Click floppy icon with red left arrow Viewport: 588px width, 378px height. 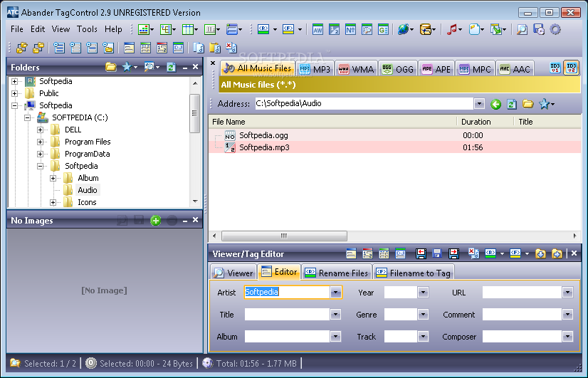tap(421, 253)
